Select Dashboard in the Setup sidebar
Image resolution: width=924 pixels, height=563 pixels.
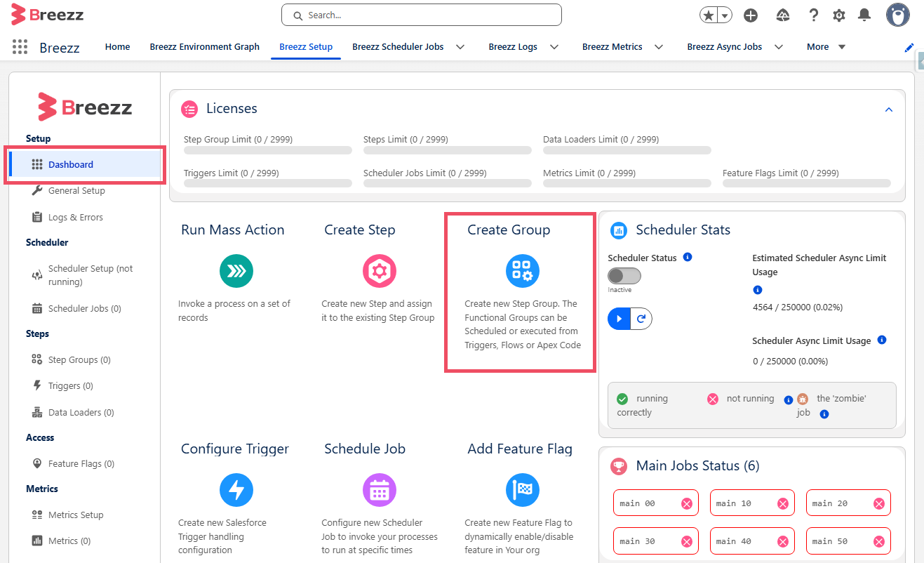85,164
